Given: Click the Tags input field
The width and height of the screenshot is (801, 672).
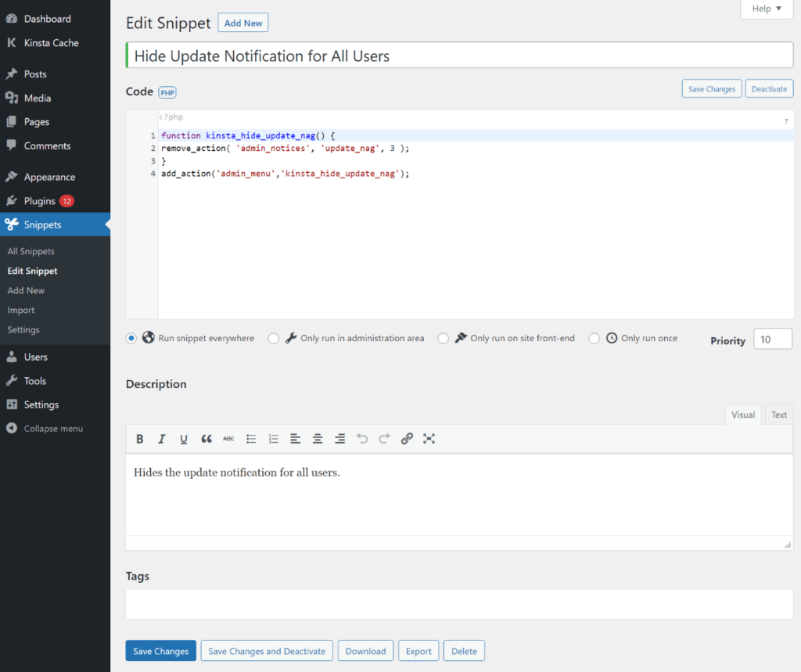Looking at the screenshot, I should (459, 604).
